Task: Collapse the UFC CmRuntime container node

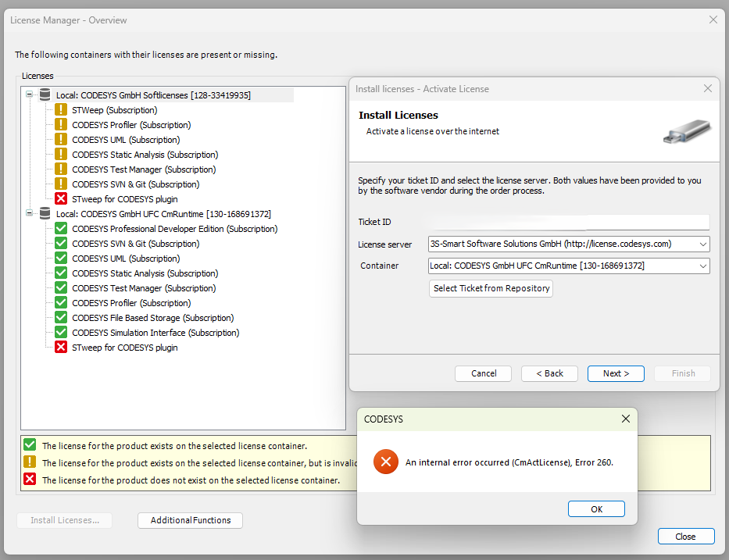Action: click(29, 213)
